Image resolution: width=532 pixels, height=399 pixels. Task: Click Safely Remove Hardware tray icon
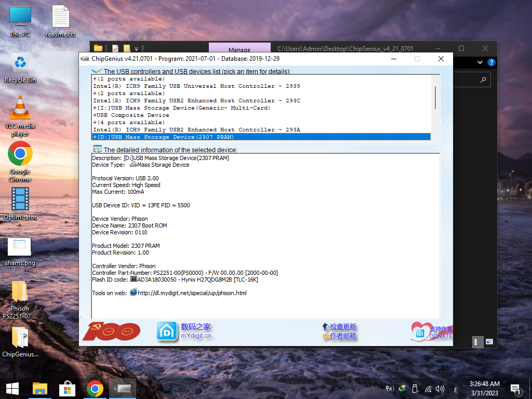(415, 389)
